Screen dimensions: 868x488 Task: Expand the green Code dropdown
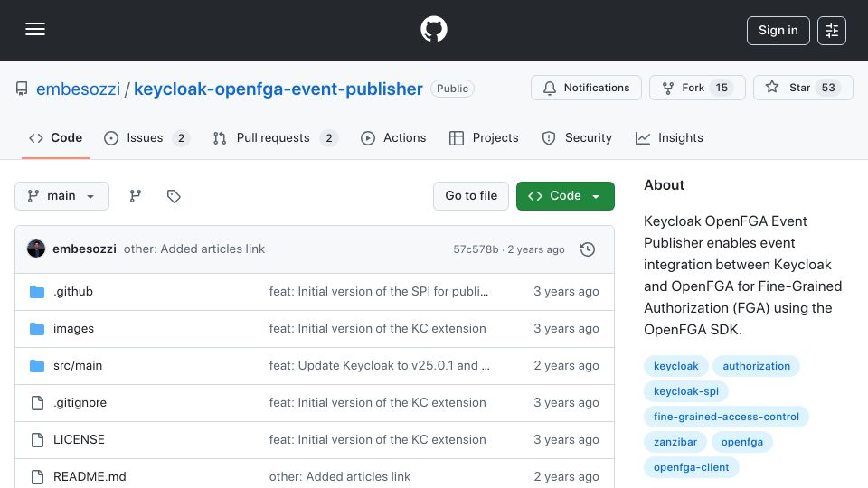click(565, 196)
